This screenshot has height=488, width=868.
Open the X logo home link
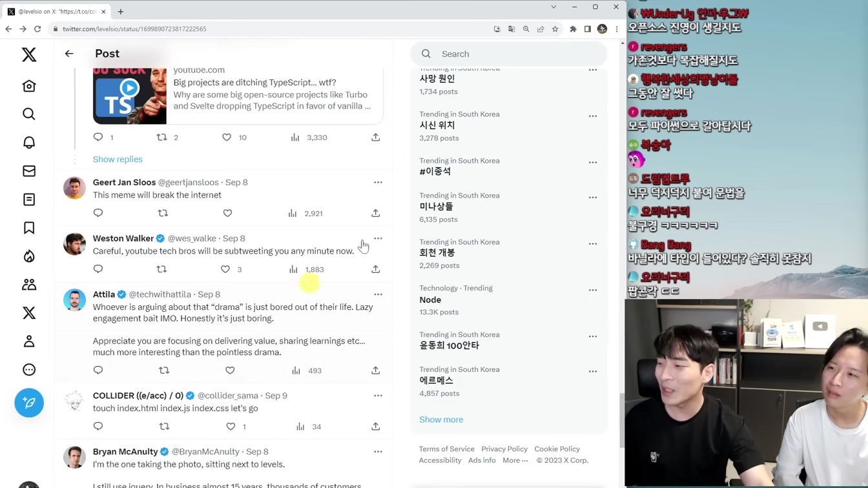[29, 55]
